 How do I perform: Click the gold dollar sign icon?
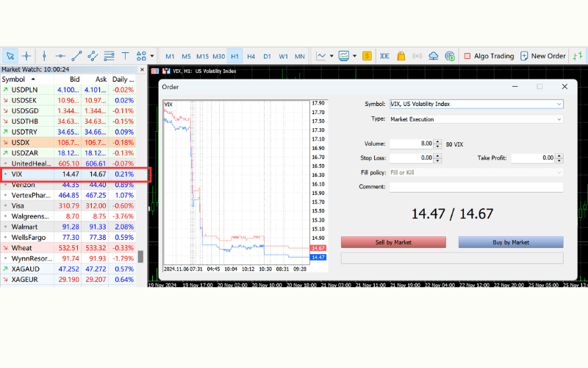point(367,56)
